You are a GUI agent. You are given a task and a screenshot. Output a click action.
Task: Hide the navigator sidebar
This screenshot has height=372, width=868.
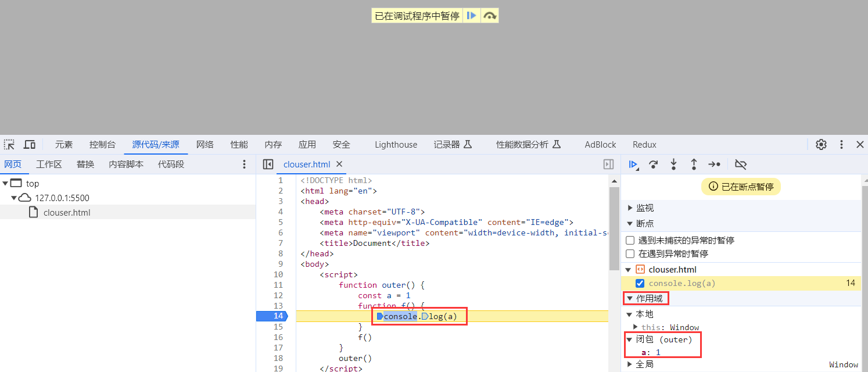[x=268, y=164]
